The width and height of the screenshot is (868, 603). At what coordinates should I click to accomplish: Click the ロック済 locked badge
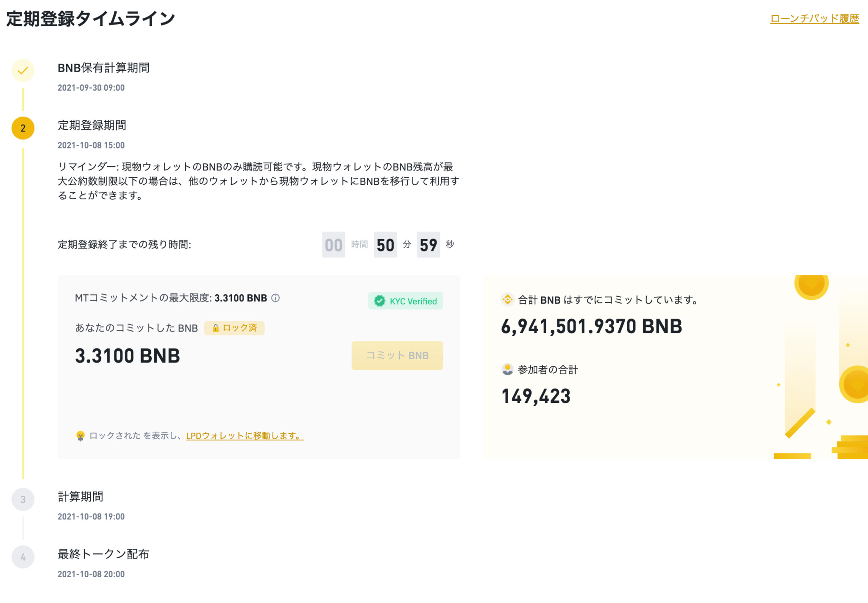click(234, 328)
